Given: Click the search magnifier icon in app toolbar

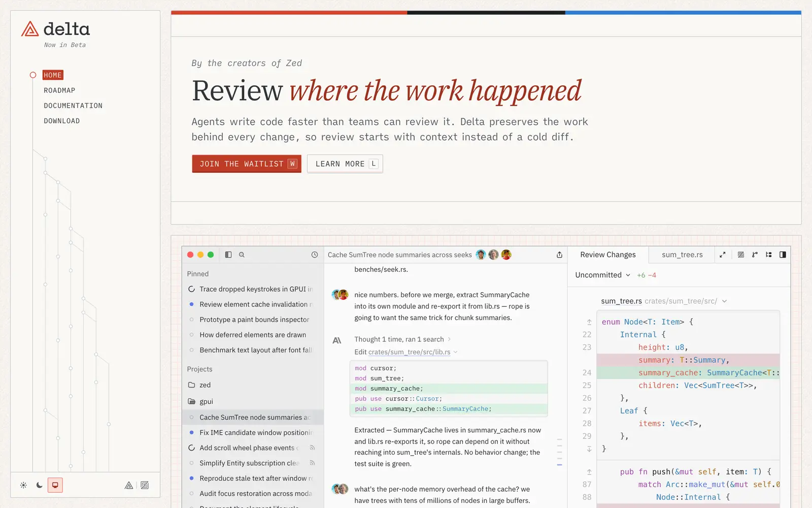Looking at the screenshot, I should click(242, 255).
